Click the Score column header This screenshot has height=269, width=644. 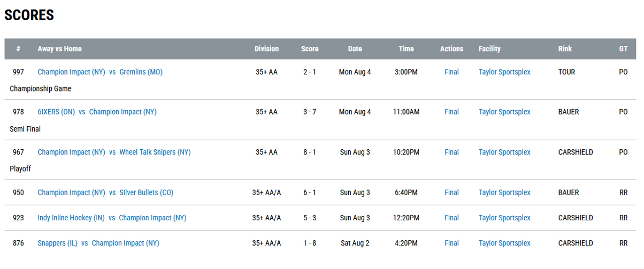310,49
